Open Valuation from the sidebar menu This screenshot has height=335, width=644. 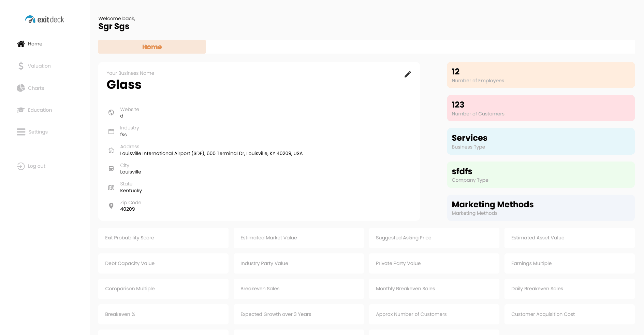(x=39, y=66)
